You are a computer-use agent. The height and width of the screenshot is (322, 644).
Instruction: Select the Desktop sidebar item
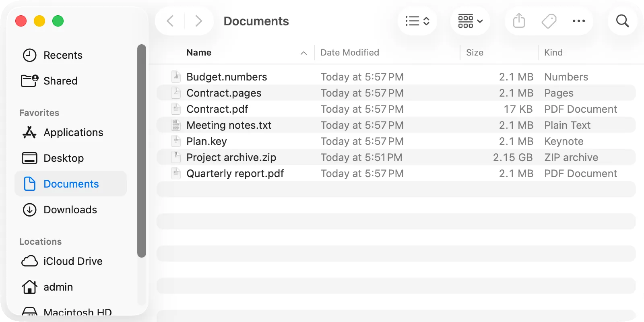click(70, 158)
